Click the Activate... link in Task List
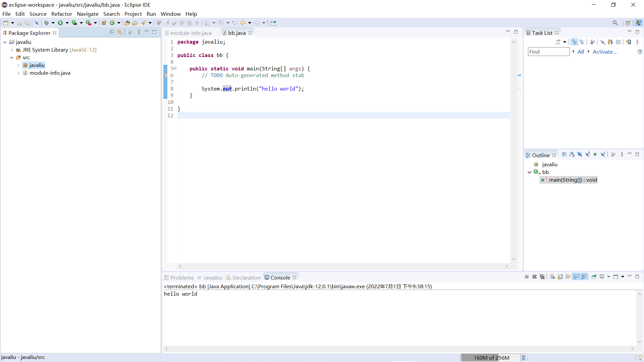644x362 pixels. (604, 52)
